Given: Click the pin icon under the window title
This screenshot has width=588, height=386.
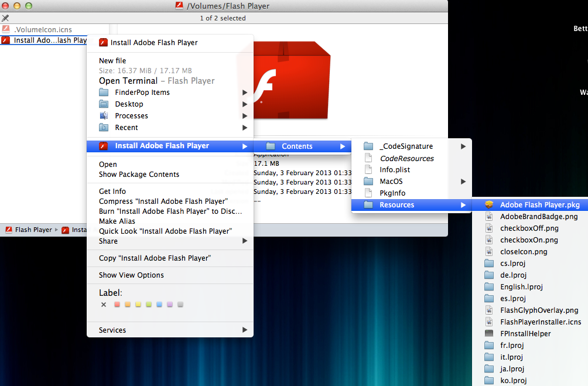Looking at the screenshot, I should pos(5,18).
